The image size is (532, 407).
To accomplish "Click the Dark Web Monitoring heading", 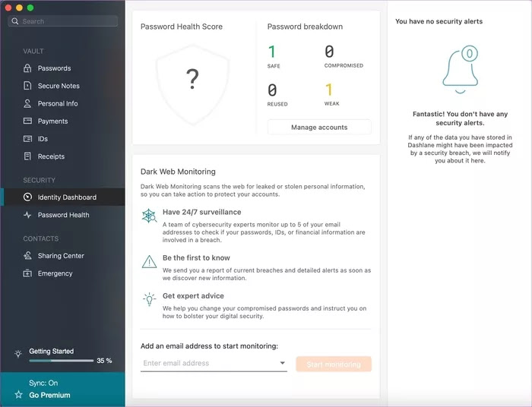I will tap(178, 172).
